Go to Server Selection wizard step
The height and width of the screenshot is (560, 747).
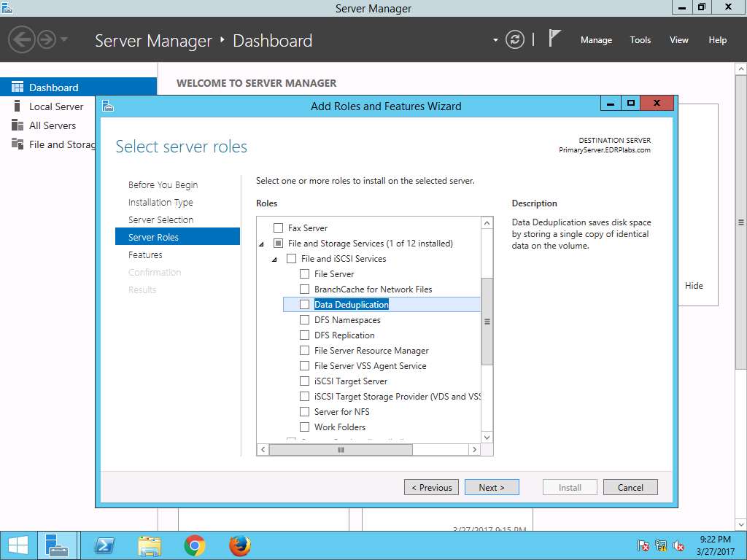click(x=160, y=220)
